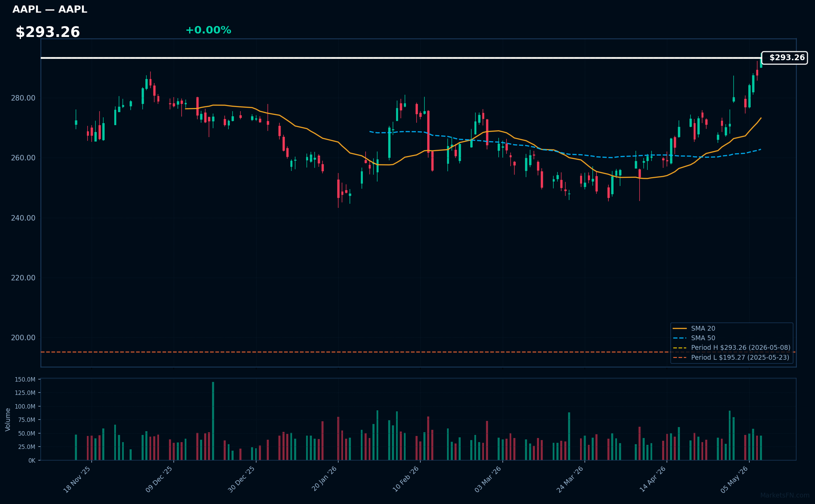The height and width of the screenshot is (504, 815).
Task: Click the 05 May '26 date label
Action: pyautogui.click(x=735, y=479)
